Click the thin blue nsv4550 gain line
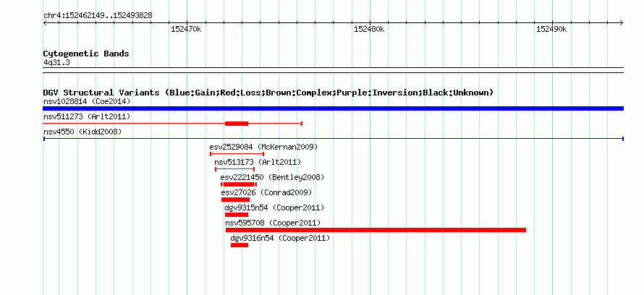Viewport: 644px width, 295px height. 333,139
